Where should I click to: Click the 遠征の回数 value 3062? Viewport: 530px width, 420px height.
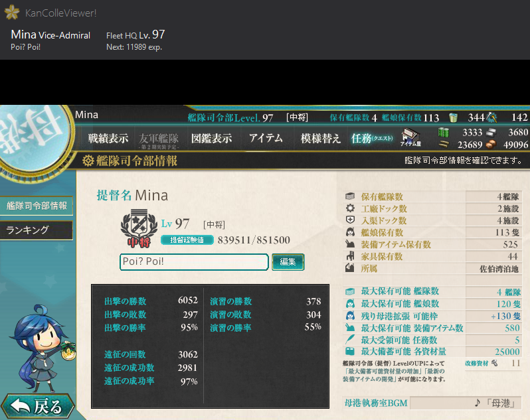point(188,354)
